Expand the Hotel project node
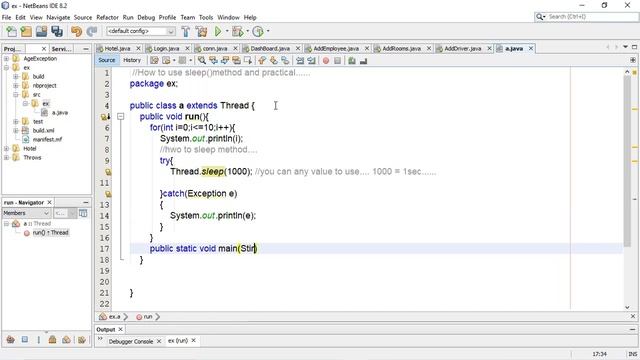The height and width of the screenshot is (360, 640). 6,149
